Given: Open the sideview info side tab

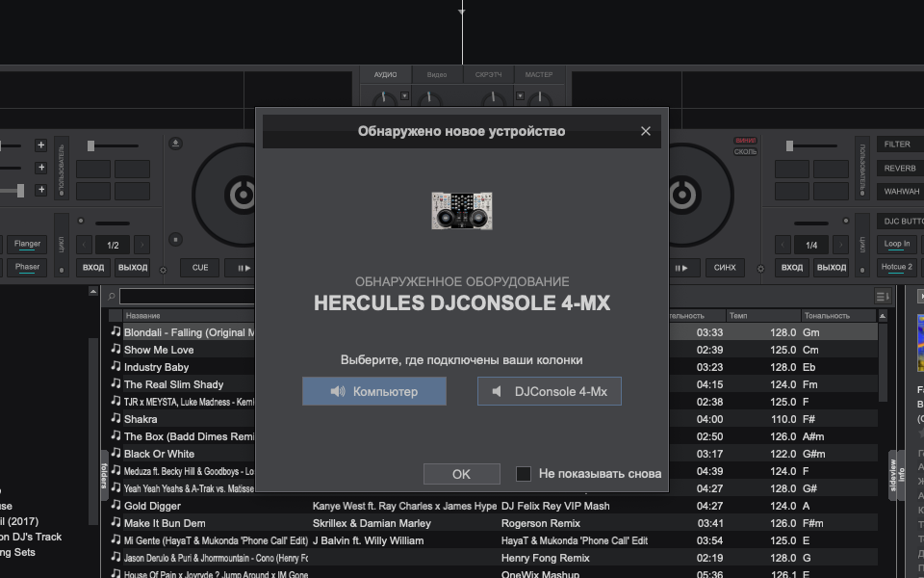Looking at the screenshot, I should [896, 476].
